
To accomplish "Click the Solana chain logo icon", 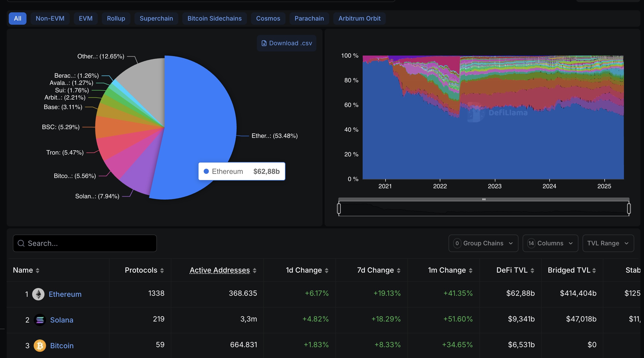I will coord(40,320).
